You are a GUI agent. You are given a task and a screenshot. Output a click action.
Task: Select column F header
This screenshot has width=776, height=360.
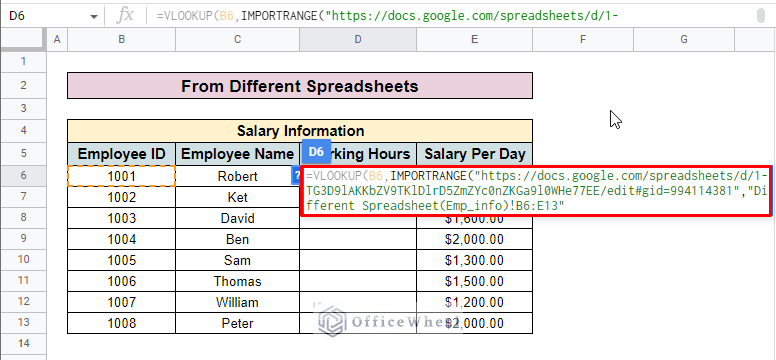tap(582, 40)
